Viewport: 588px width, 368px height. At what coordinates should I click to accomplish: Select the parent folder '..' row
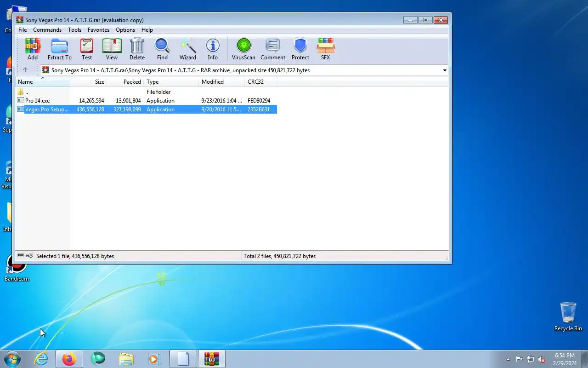pos(147,92)
